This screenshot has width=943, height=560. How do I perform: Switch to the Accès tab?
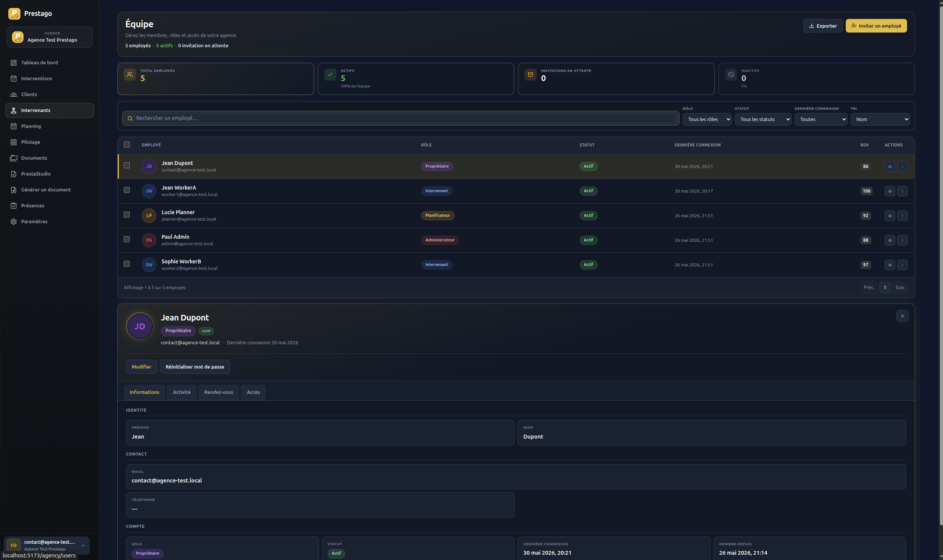tap(253, 392)
